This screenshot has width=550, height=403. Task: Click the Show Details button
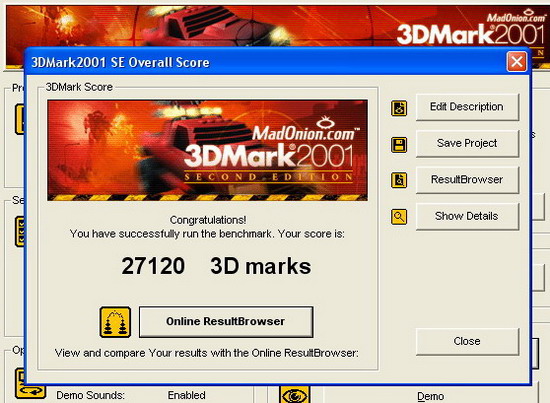[x=467, y=216]
